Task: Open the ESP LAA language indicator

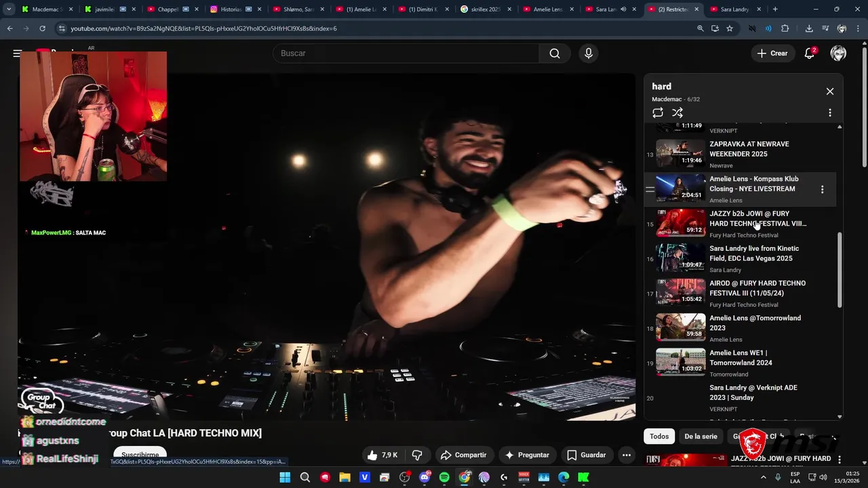Action: [x=795, y=477]
